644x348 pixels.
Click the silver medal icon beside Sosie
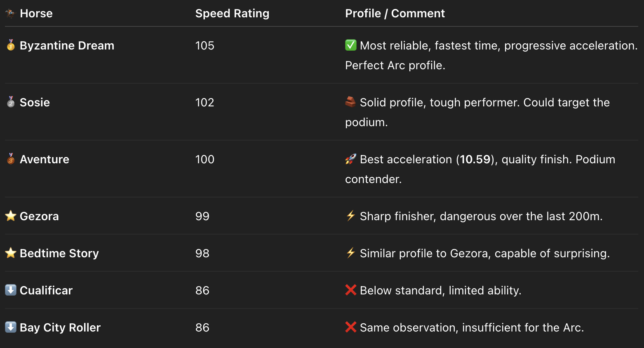point(11,102)
